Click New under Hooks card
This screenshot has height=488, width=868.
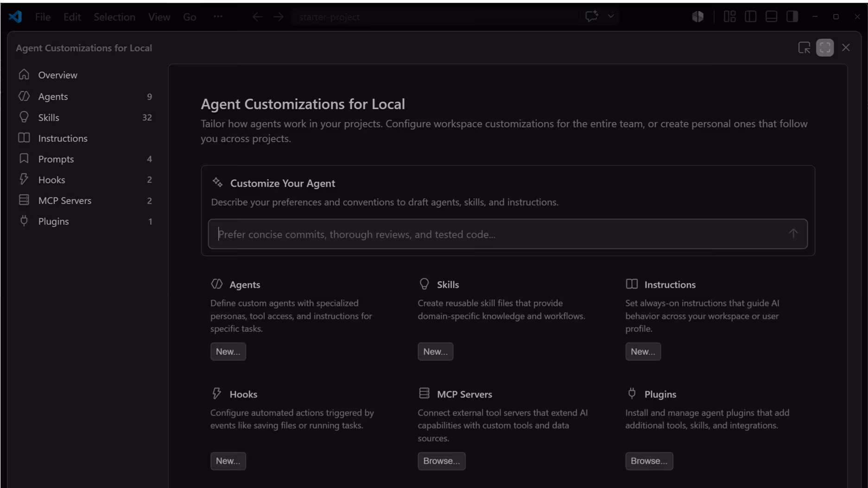point(228,461)
